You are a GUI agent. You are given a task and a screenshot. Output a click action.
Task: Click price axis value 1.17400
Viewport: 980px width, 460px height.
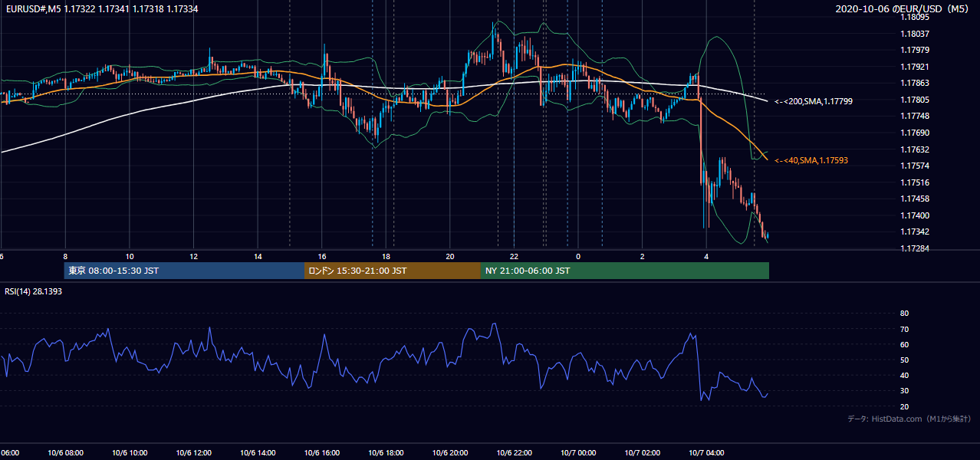[x=914, y=215]
